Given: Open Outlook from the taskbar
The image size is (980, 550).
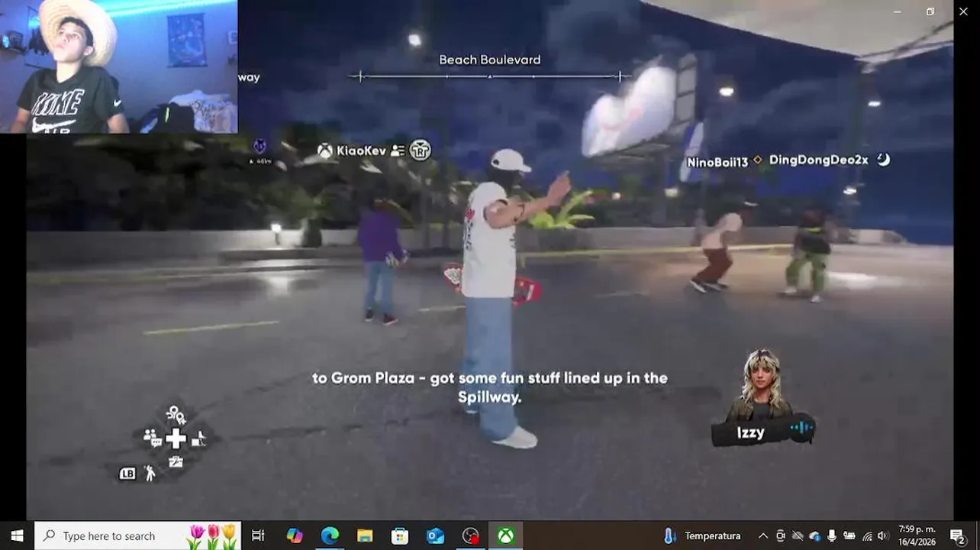Looking at the screenshot, I should click(435, 535).
